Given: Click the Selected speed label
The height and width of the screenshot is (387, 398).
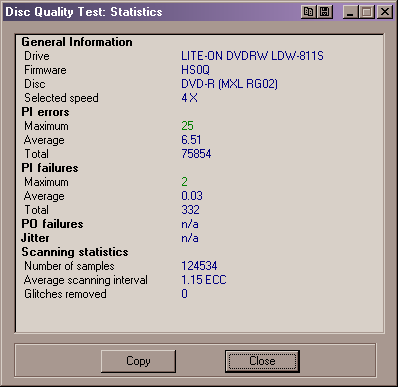Looking at the screenshot, I should (61, 98).
